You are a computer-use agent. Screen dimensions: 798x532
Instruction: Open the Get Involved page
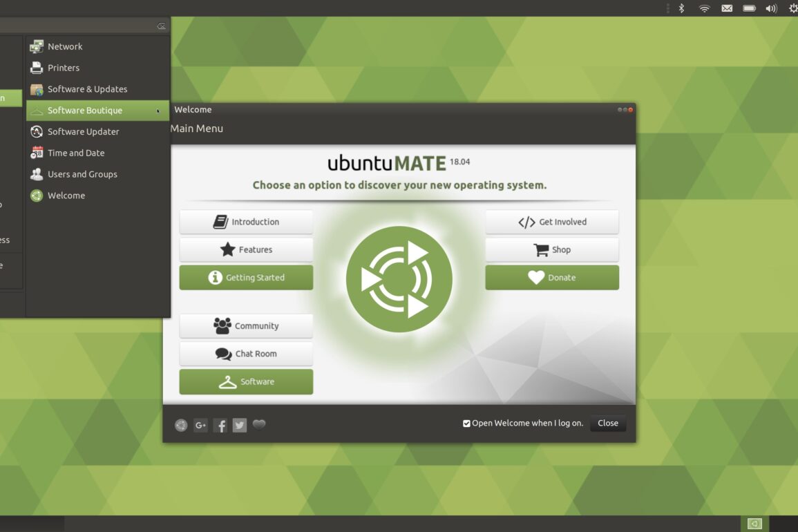(552, 222)
